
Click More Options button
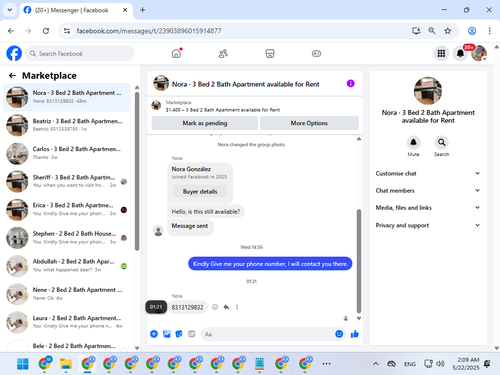click(x=309, y=123)
